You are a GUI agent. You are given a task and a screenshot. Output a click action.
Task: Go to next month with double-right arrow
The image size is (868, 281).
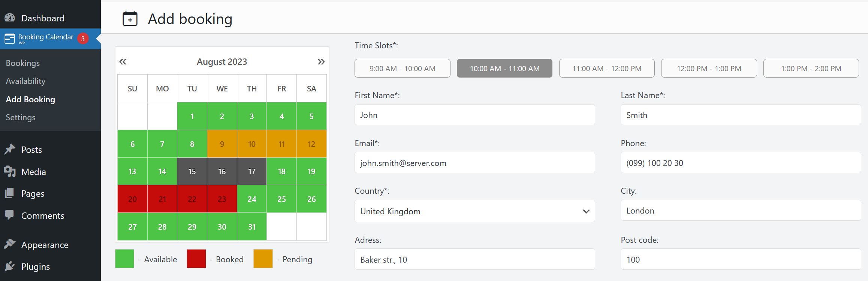point(321,62)
